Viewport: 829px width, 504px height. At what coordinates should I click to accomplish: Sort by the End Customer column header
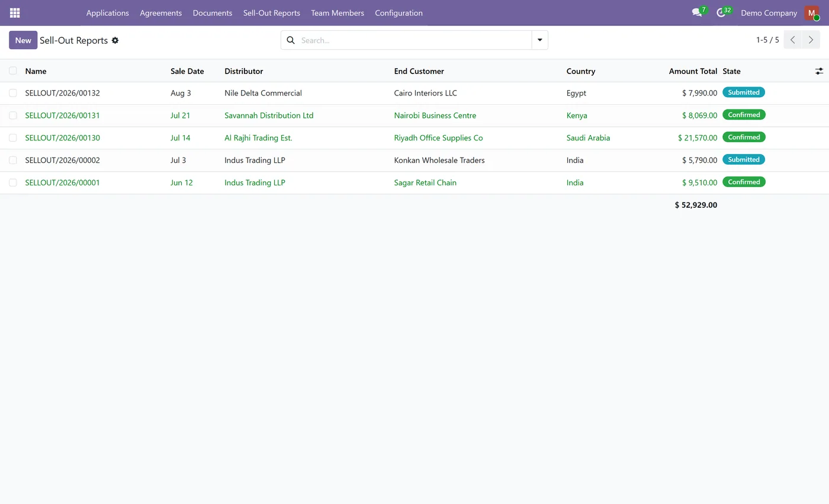[x=419, y=71]
